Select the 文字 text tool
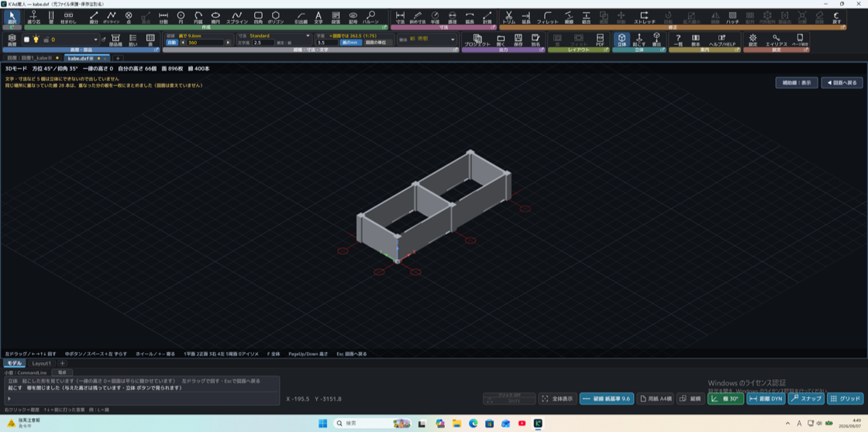Viewport: 868px width, 432px height. 319,17
